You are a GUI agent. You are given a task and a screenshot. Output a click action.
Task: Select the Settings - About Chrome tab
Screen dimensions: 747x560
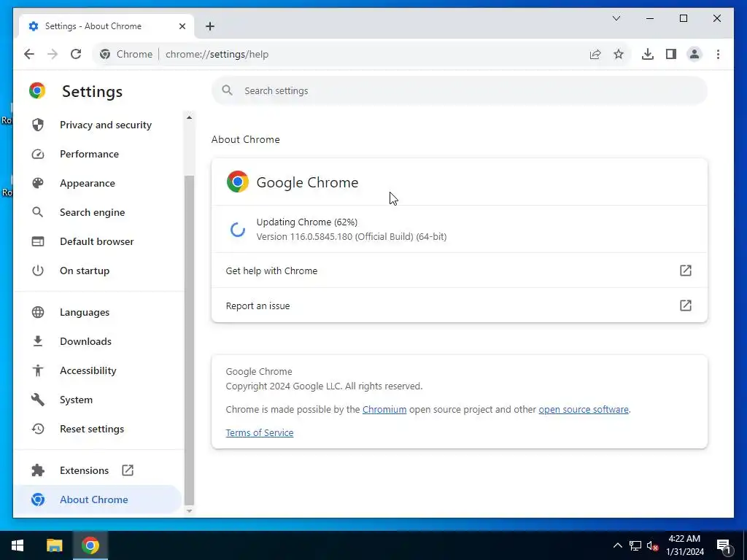107,26
